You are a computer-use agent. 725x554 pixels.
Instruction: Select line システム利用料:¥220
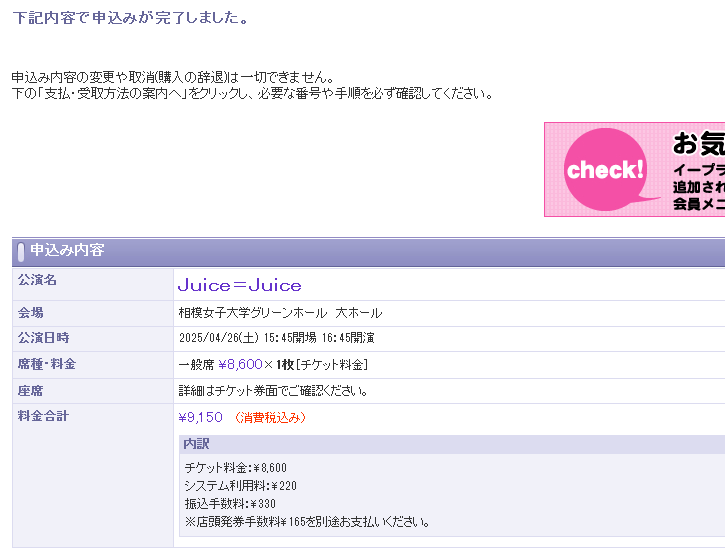coord(240,486)
